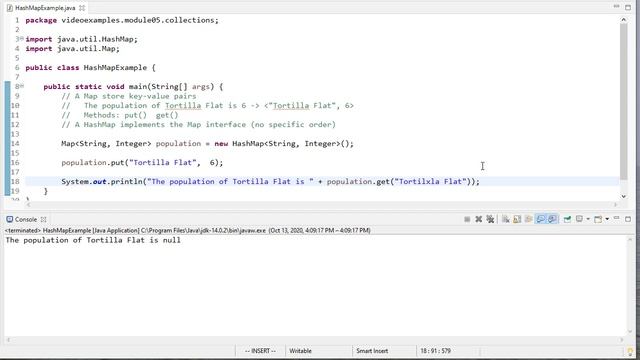The image size is (640, 360).
Task: Click the Console horizontal scroll left arrow
Action: [x=8, y=340]
